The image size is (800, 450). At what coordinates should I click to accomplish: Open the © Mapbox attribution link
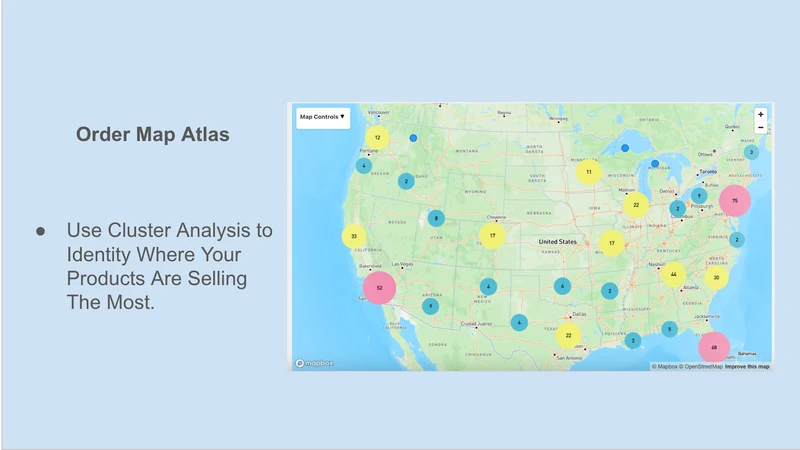pos(664,366)
